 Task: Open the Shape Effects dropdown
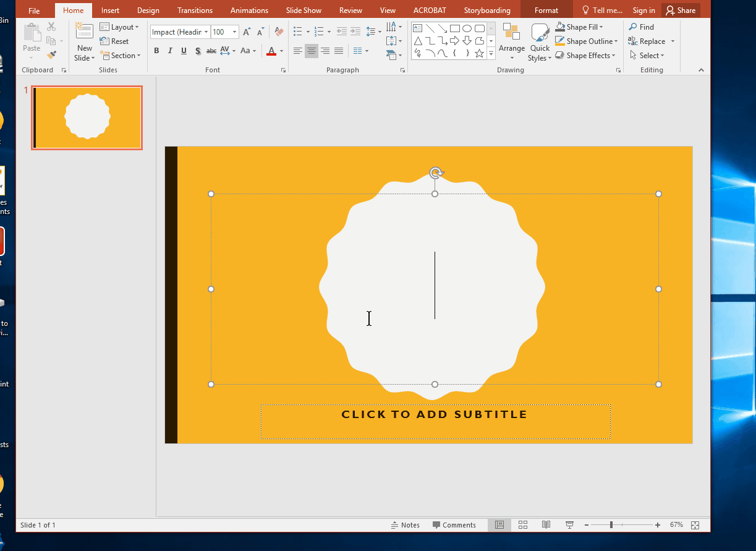click(585, 56)
